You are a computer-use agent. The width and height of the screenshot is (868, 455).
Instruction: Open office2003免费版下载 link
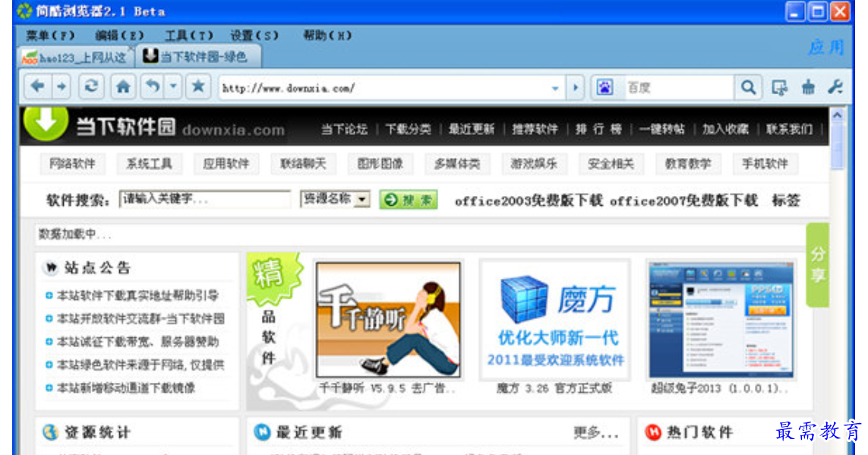click(x=529, y=201)
